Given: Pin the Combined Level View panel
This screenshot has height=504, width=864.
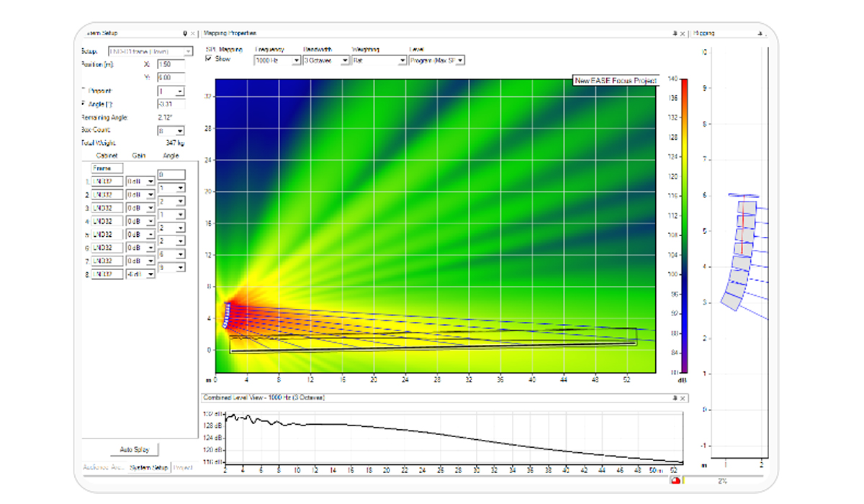Looking at the screenshot, I should pyautogui.click(x=675, y=397).
